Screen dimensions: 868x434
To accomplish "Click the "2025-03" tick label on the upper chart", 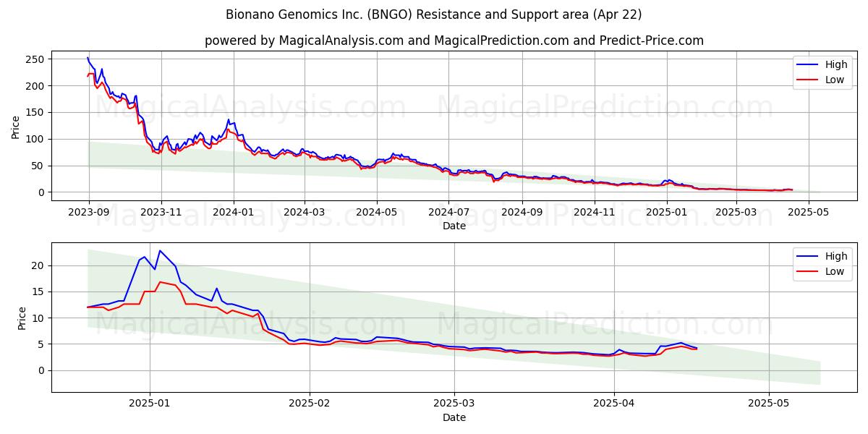I will [x=736, y=213].
